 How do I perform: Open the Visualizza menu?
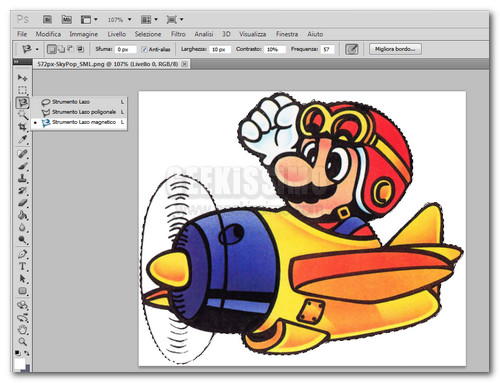click(x=253, y=34)
